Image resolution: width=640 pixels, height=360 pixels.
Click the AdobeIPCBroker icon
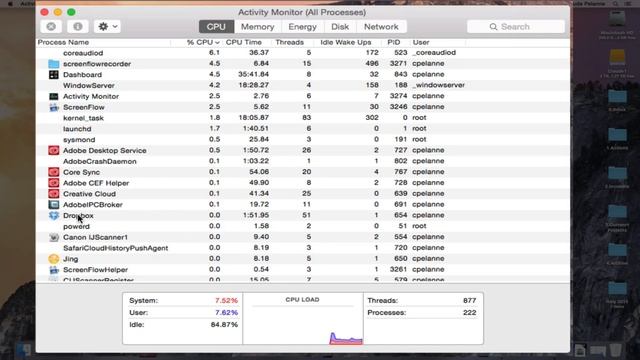(53, 204)
